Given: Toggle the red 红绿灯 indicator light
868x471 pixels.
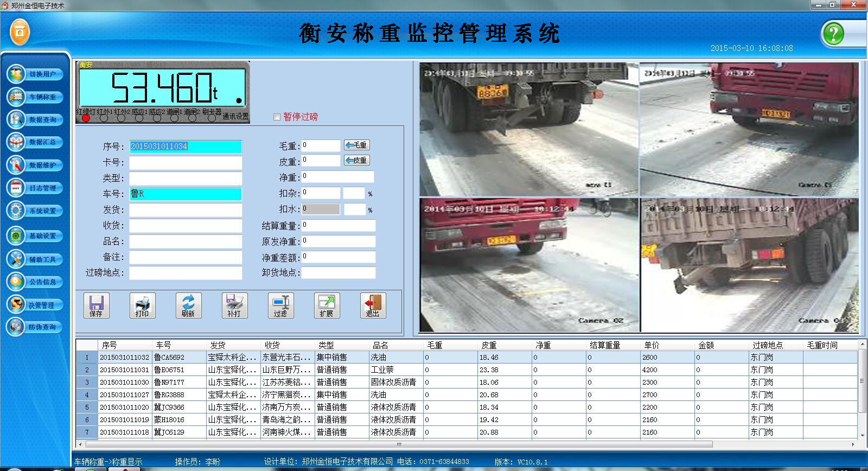Looking at the screenshot, I should pos(86,118).
